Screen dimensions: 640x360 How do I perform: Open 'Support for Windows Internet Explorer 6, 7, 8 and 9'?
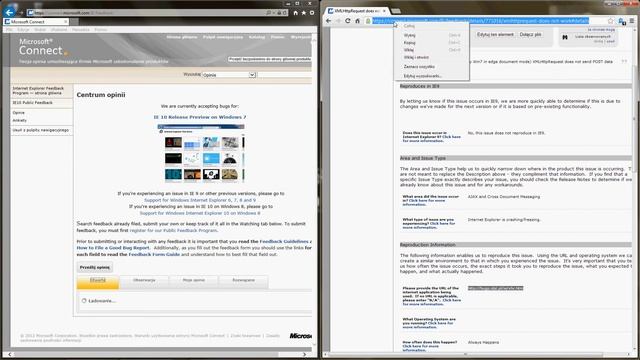click(200, 200)
